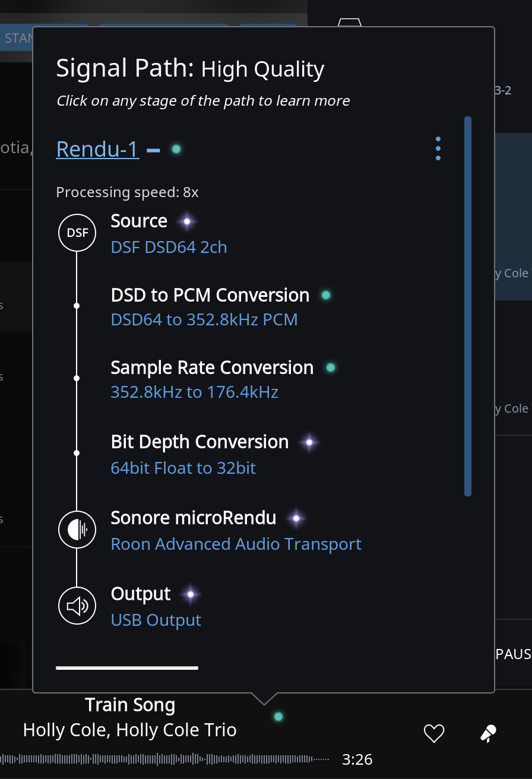The height and width of the screenshot is (779, 532).
Task: Click the 64bit Float to 32bit stage
Action: pos(183,468)
